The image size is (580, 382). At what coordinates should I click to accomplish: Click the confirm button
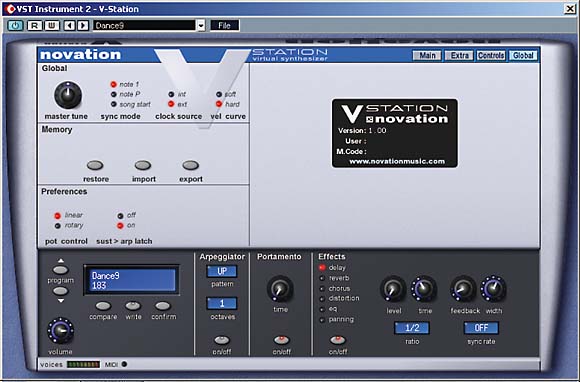[x=163, y=306]
